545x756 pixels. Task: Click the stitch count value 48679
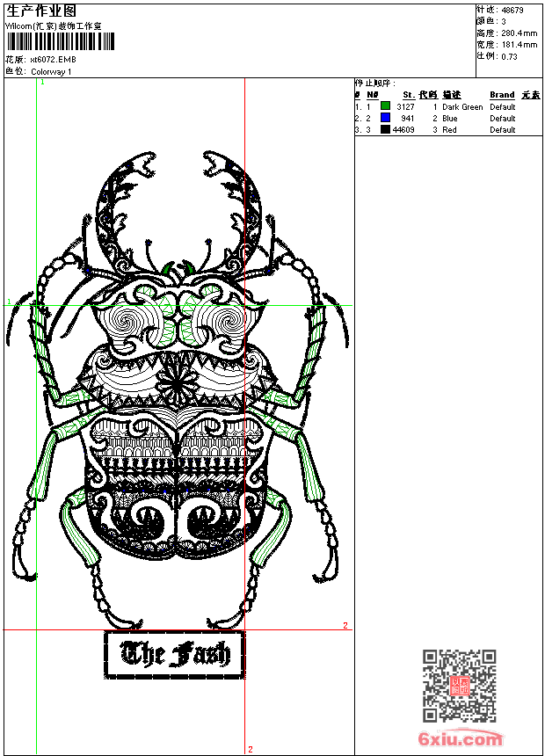(x=512, y=11)
